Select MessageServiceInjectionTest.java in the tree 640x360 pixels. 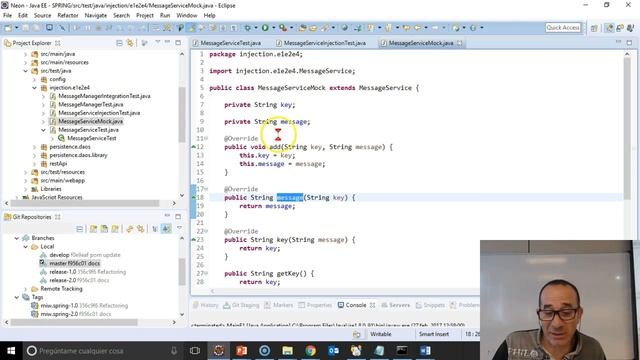pos(99,113)
